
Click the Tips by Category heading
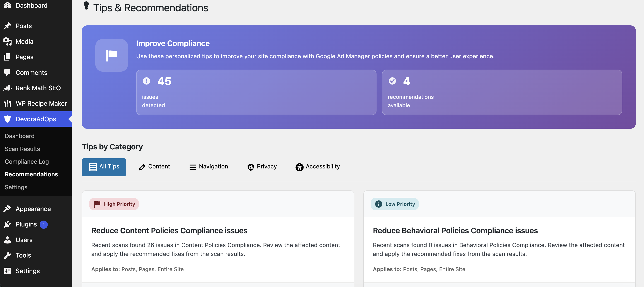[112, 147]
